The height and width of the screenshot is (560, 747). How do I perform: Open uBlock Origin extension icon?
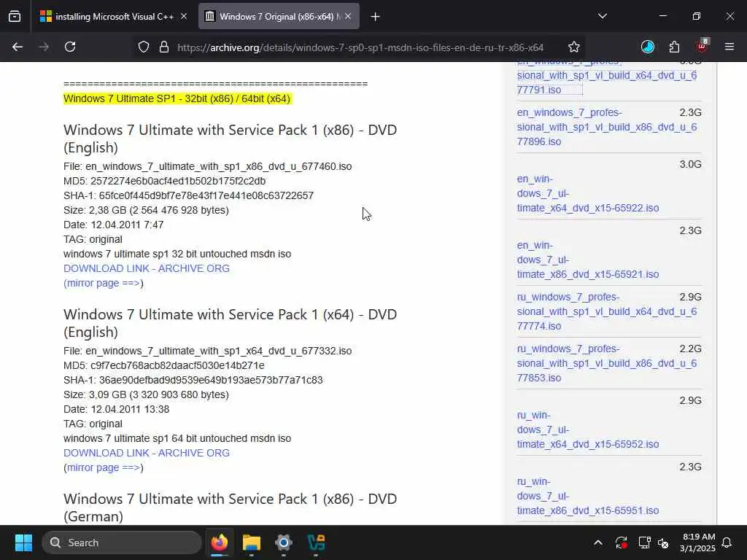tap(703, 46)
